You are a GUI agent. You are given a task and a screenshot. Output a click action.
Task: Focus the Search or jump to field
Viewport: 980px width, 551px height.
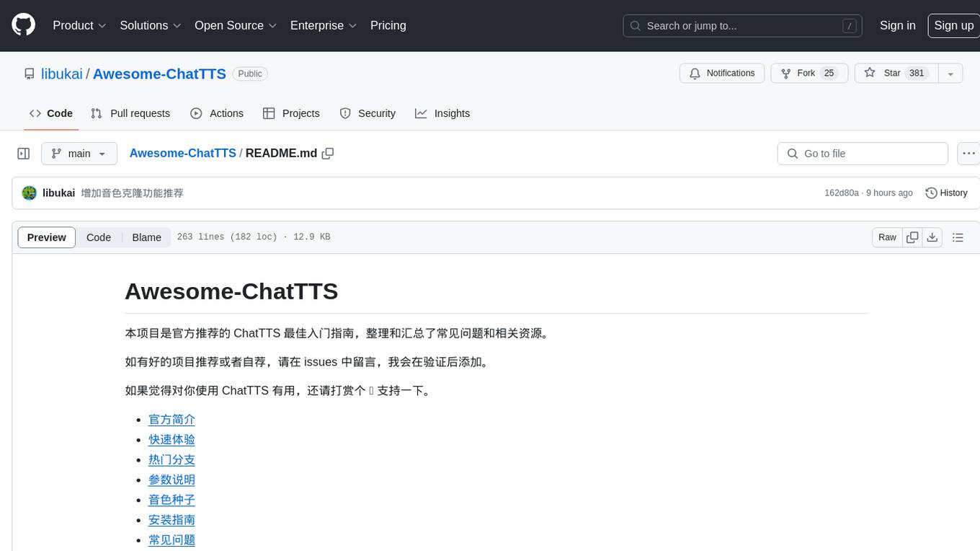744,26
